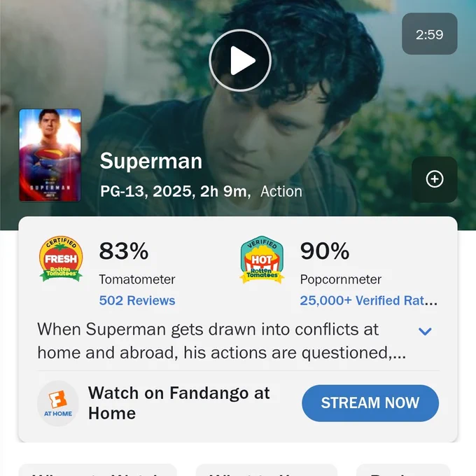Viewport: 476px width, 476px height.
Task: Tap the Certified Fresh tomato badge
Action: pyautogui.click(x=61, y=258)
